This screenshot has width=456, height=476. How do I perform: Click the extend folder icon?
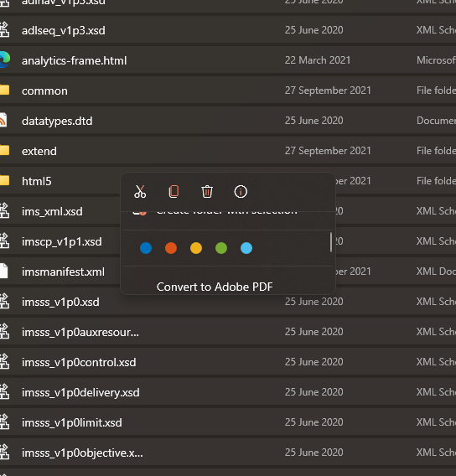(x=4, y=150)
